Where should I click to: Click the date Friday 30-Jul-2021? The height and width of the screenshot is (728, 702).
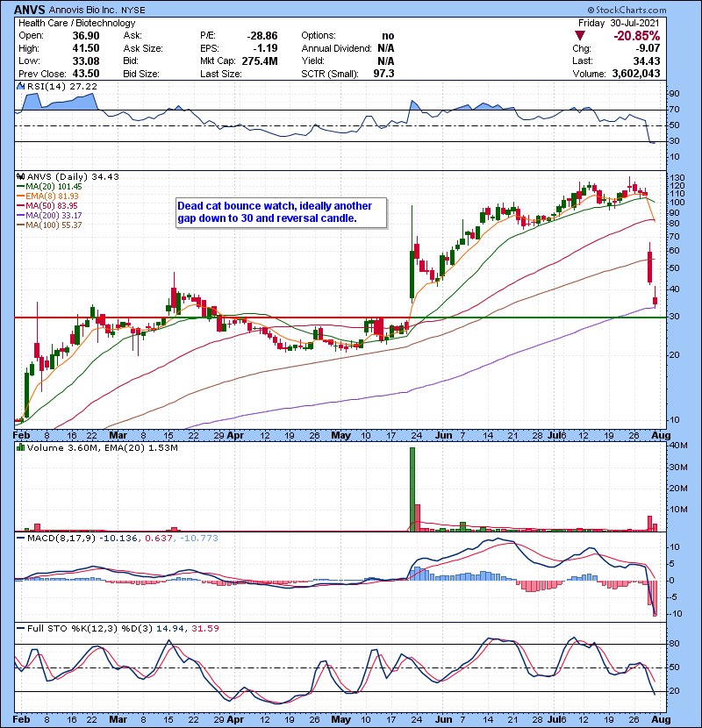tap(619, 23)
